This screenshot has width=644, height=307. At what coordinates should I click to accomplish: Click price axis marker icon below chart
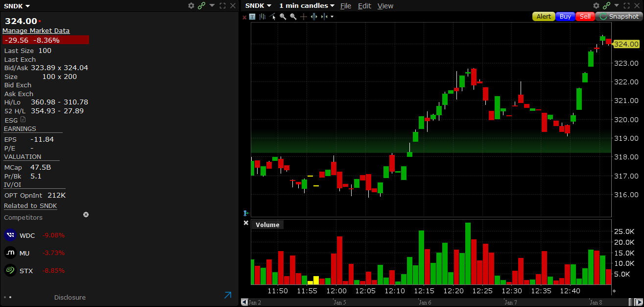pos(246,213)
